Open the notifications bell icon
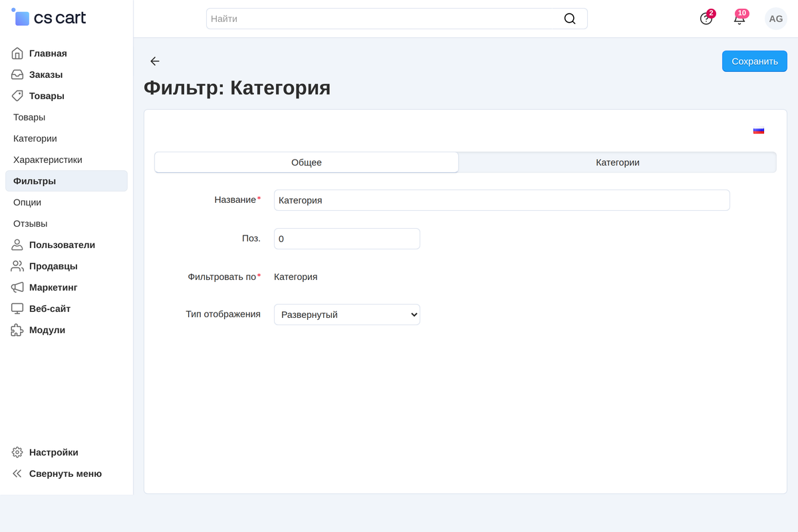 click(x=739, y=19)
